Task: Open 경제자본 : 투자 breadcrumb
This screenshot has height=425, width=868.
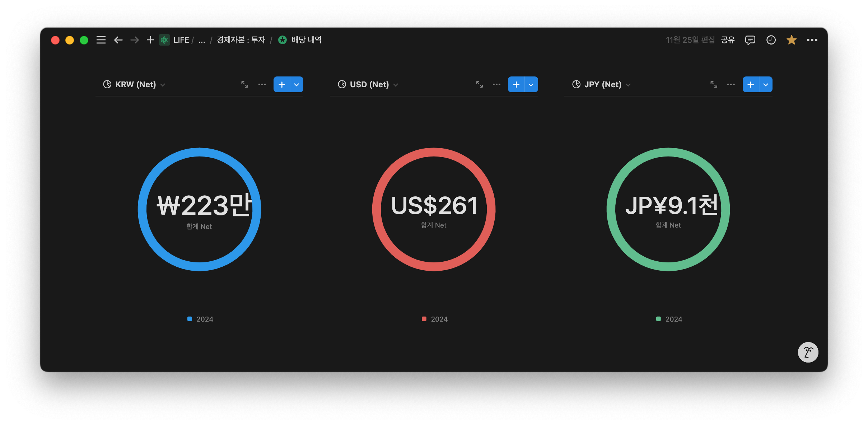Action: click(x=241, y=40)
